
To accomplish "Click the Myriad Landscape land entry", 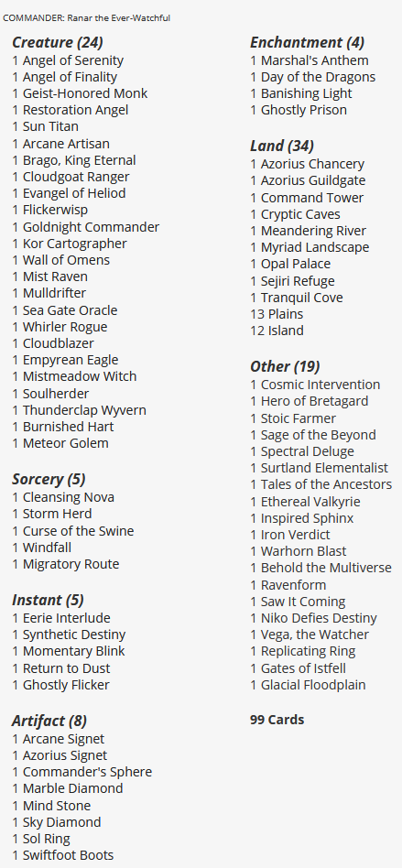I will pos(315,247).
